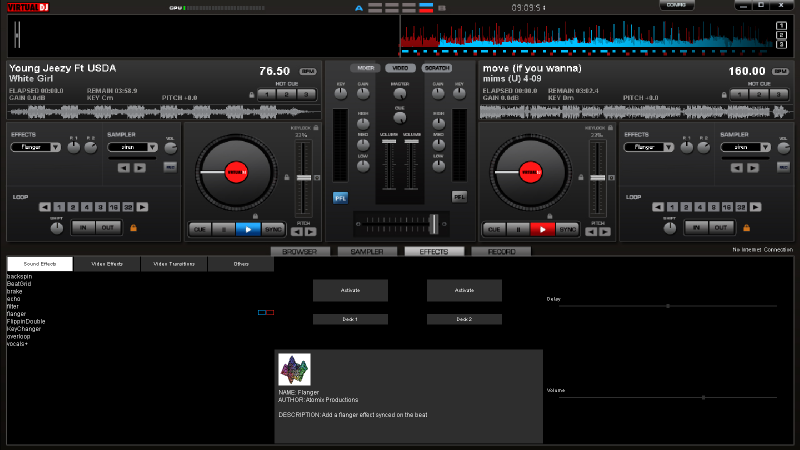Open the right deck siren sampler dropdown
800x450 pixels.
click(x=765, y=147)
